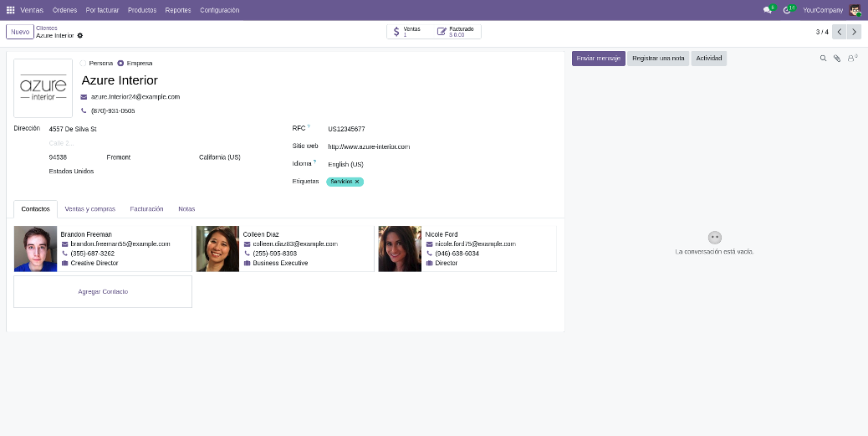Open Brandon Freeman contact photo
Image resolution: width=868 pixels, height=436 pixels.
coord(35,249)
